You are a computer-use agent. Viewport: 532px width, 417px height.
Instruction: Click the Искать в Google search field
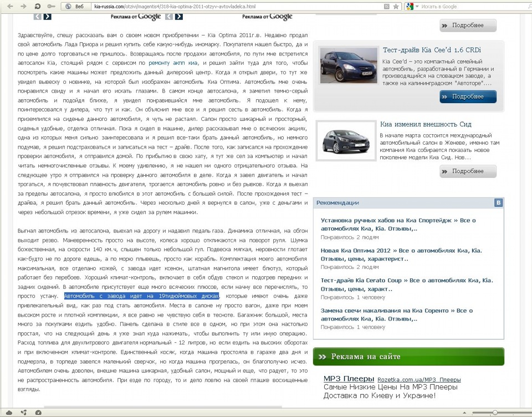point(475,7)
